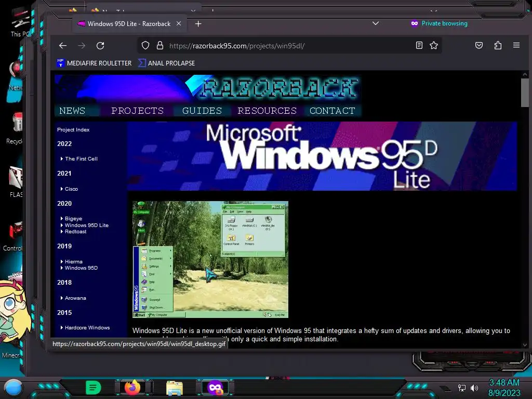This screenshot has height=399, width=532.
Task: Select the This PC desktop icon
Action: coord(20,22)
